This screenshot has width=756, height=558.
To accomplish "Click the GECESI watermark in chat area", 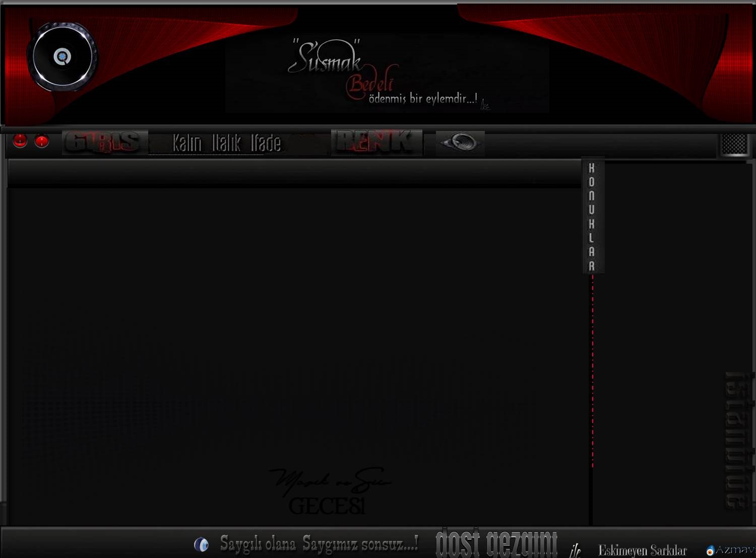I will coord(327,506).
